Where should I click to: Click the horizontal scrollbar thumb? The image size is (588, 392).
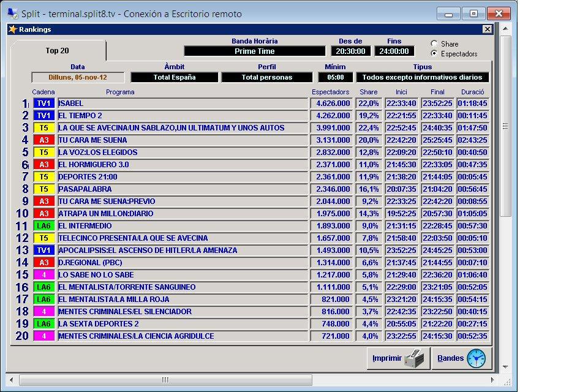(x=165, y=380)
